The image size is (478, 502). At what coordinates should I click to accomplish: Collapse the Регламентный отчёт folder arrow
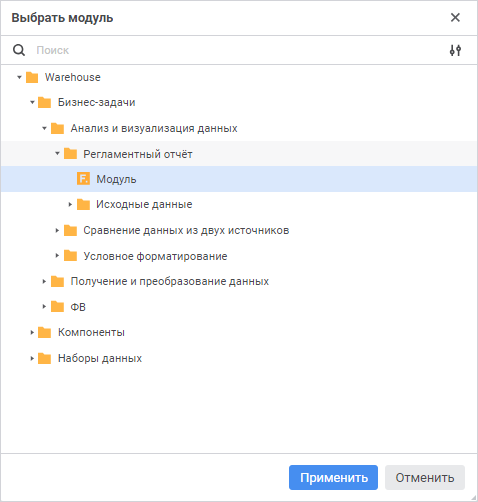(x=57, y=153)
